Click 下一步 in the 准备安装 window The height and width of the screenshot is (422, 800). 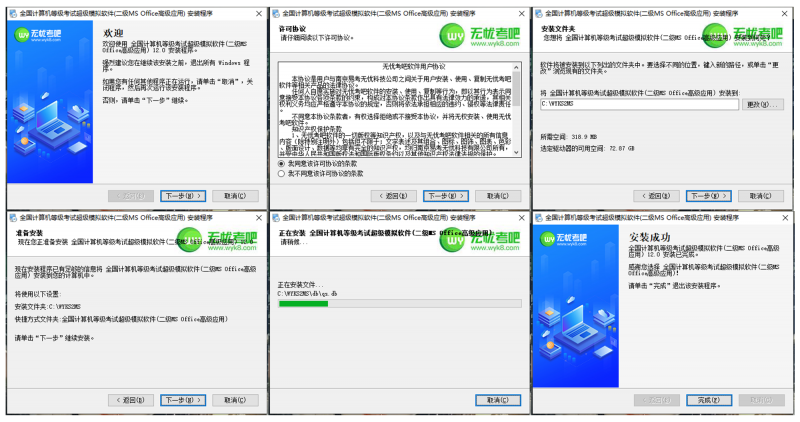183,401
